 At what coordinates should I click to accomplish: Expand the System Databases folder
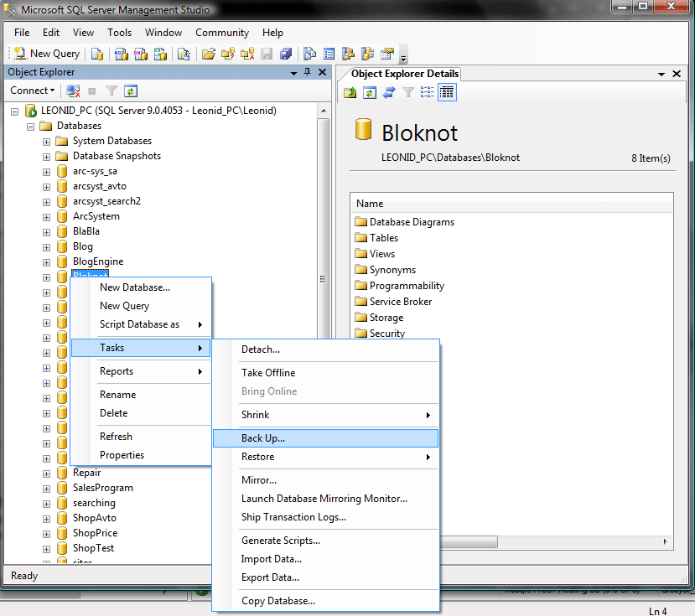tap(46, 142)
